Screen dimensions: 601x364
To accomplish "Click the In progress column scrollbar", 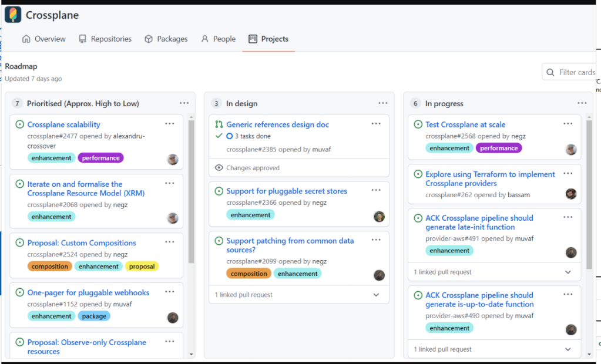I will pos(589,195).
